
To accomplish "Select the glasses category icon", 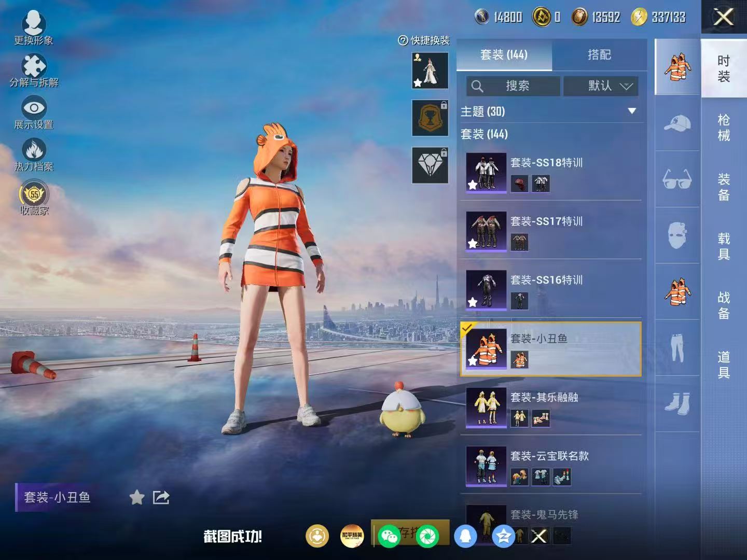I will pos(677,179).
